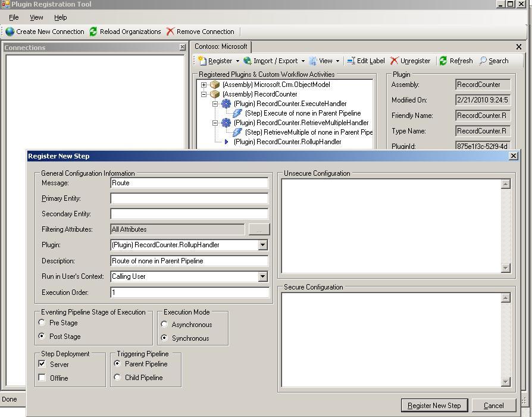Expand the Microsoft.Crm.ObjectModel assembly node
532x417 pixels.
pyautogui.click(x=204, y=85)
